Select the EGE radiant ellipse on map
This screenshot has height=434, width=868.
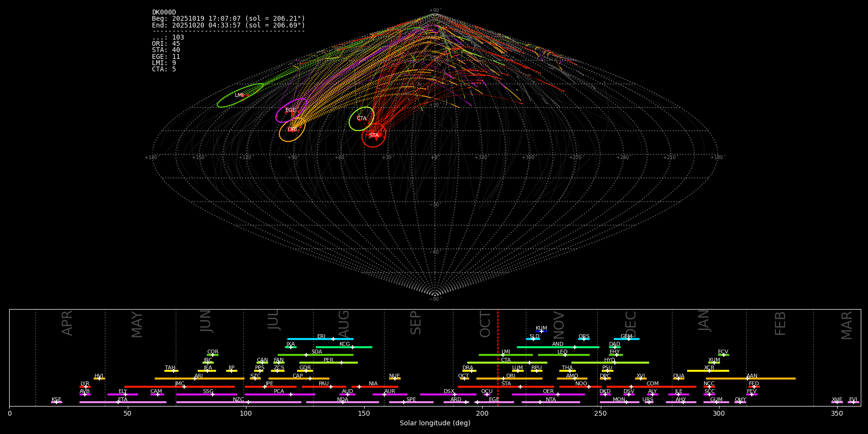tap(291, 110)
